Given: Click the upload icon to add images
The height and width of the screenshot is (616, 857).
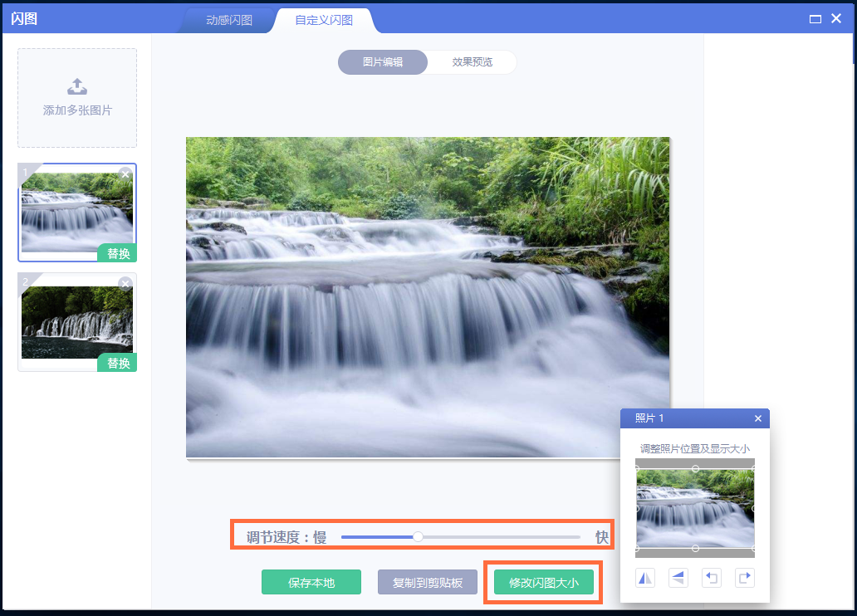Looking at the screenshot, I should (77, 87).
